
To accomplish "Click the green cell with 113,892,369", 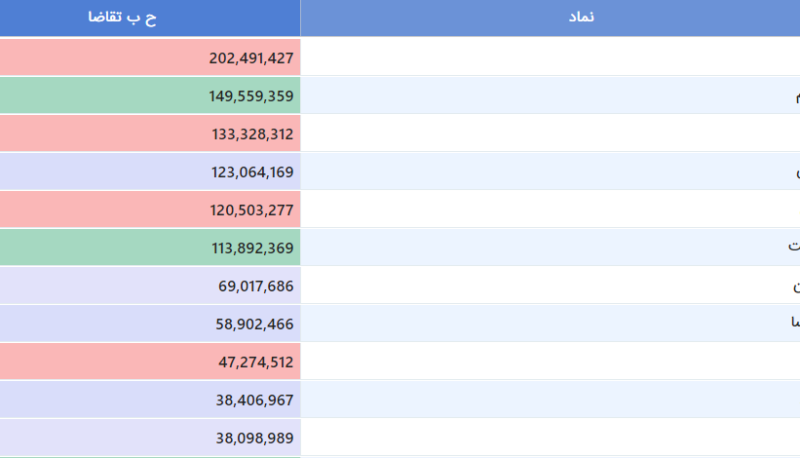I will [x=150, y=248].
